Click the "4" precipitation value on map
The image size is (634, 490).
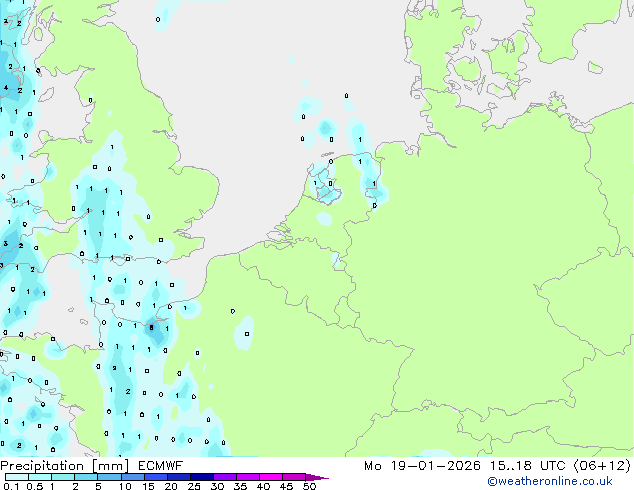pyautogui.click(x=6, y=87)
